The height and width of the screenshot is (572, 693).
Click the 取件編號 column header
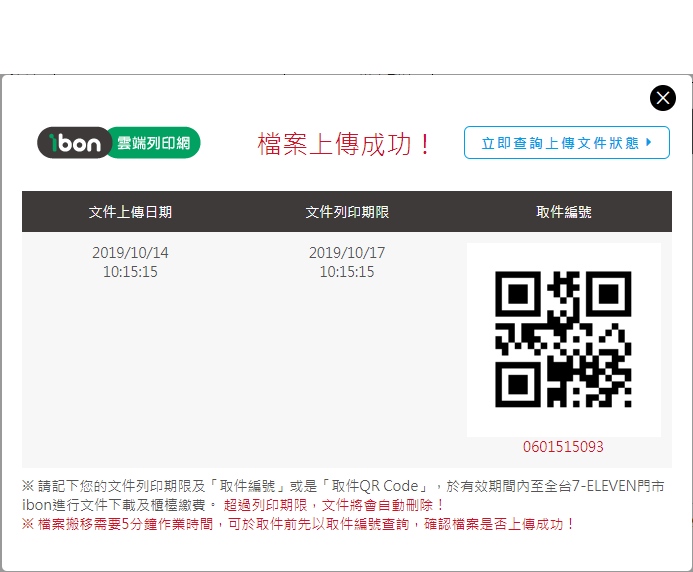(564, 212)
